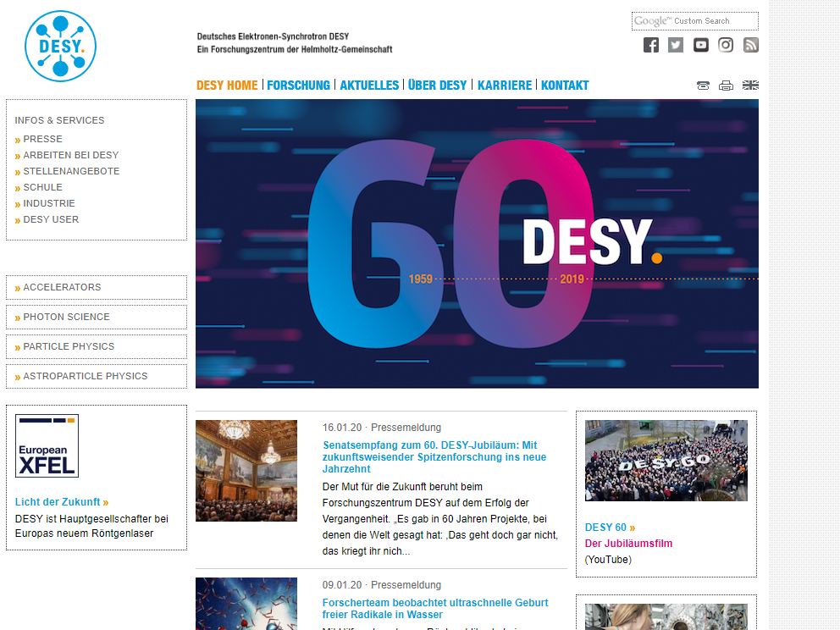This screenshot has width=840, height=630.
Task: Open the DESY YouTube channel icon
Action: [701, 45]
